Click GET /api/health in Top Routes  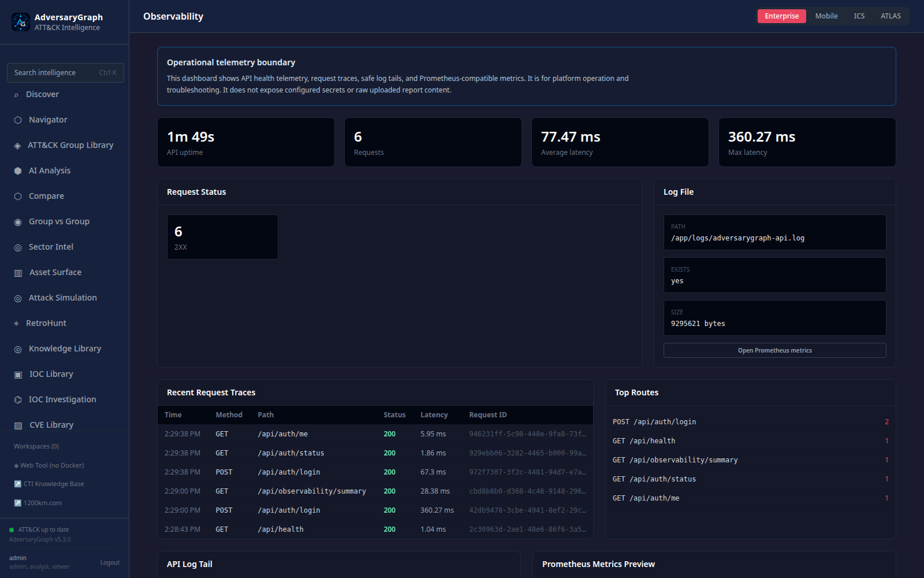pos(644,441)
